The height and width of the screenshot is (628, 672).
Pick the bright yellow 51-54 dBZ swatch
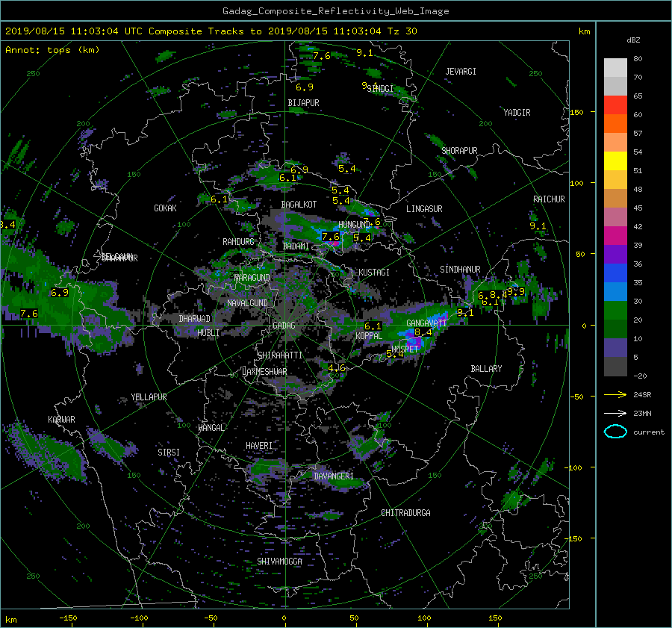pyautogui.click(x=615, y=161)
